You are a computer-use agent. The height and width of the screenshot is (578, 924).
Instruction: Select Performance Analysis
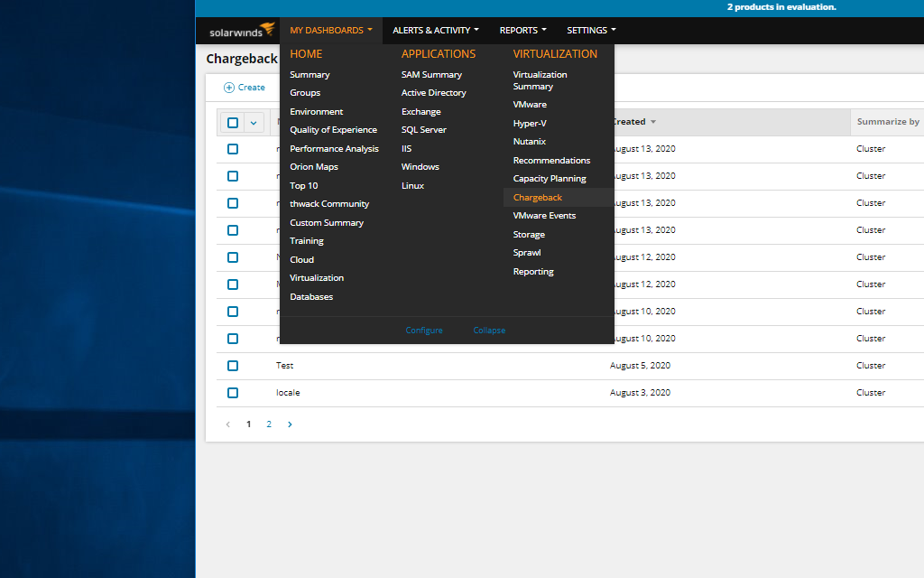[x=334, y=149]
